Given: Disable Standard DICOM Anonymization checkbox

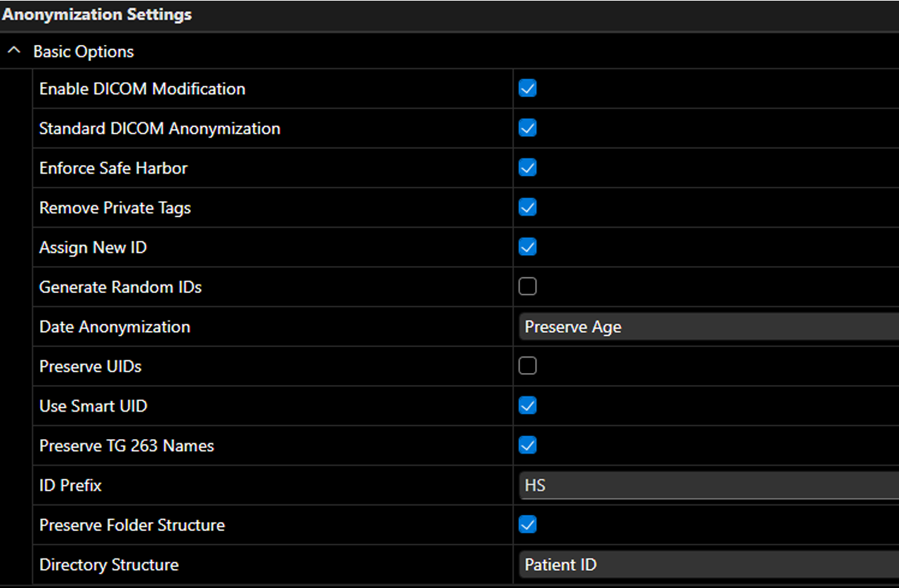Looking at the screenshot, I should click(x=527, y=128).
